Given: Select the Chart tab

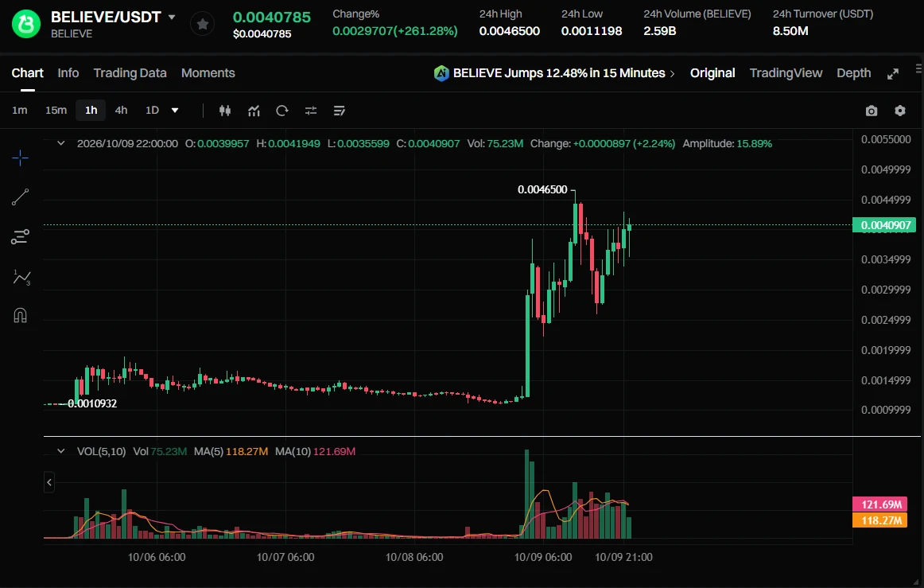Looking at the screenshot, I should tap(28, 73).
